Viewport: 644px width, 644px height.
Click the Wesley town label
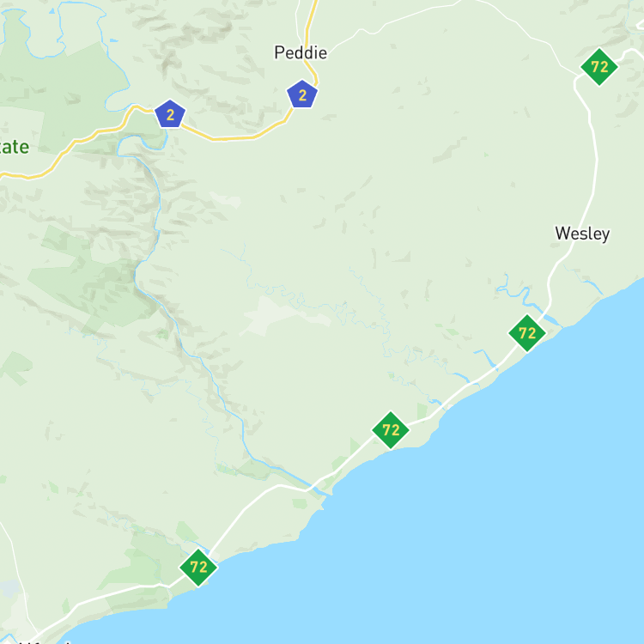pos(582,234)
